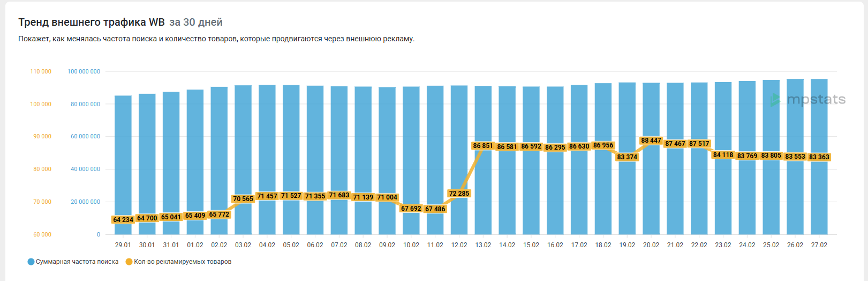
Task: Click the 100 000 000 axis value
Action: [x=84, y=71]
